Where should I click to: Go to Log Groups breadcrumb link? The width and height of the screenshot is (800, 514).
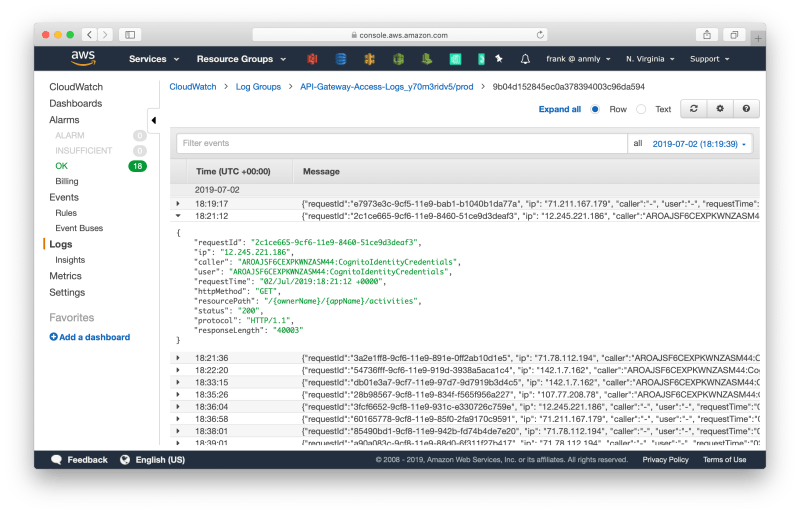258,87
